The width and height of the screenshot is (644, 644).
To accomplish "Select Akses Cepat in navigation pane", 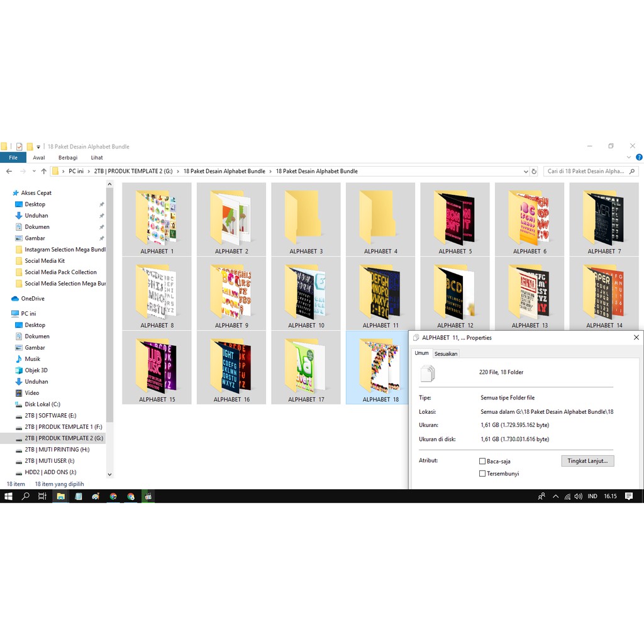I will tap(31, 193).
